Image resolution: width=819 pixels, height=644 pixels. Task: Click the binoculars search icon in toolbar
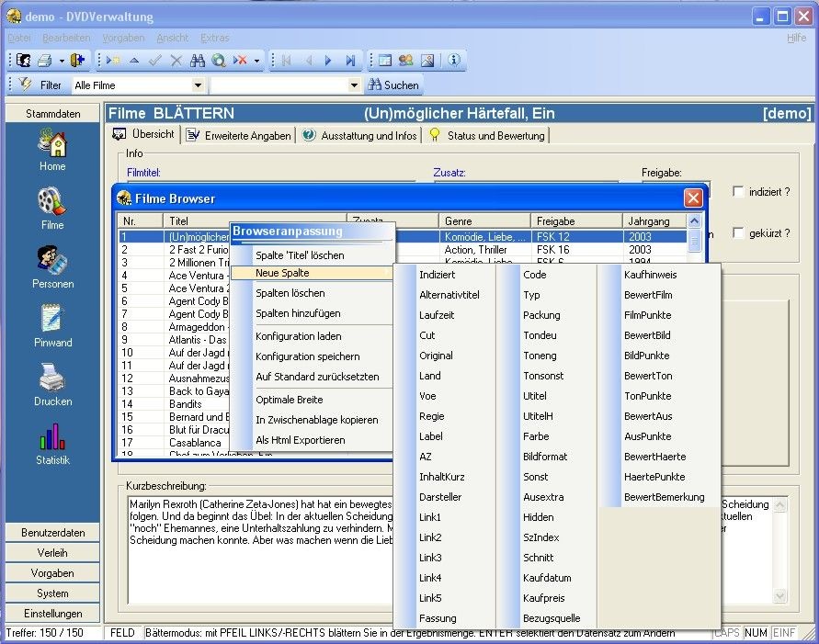(x=197, y=61)
